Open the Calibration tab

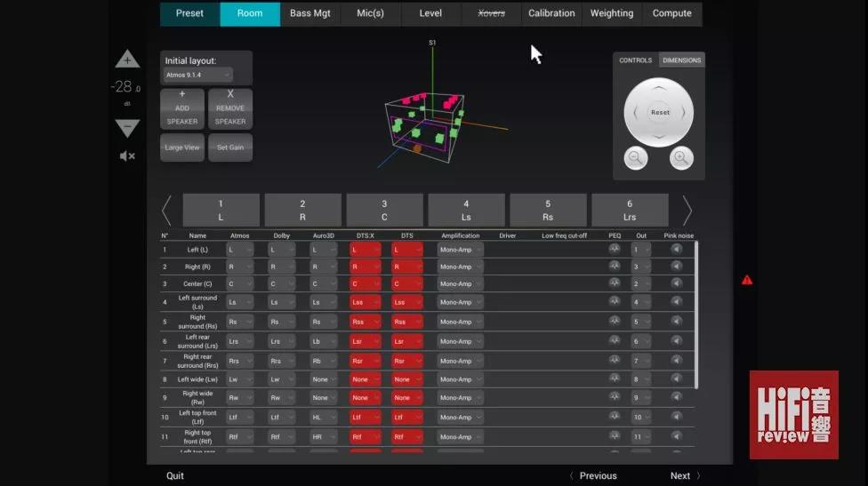point(551,13)
